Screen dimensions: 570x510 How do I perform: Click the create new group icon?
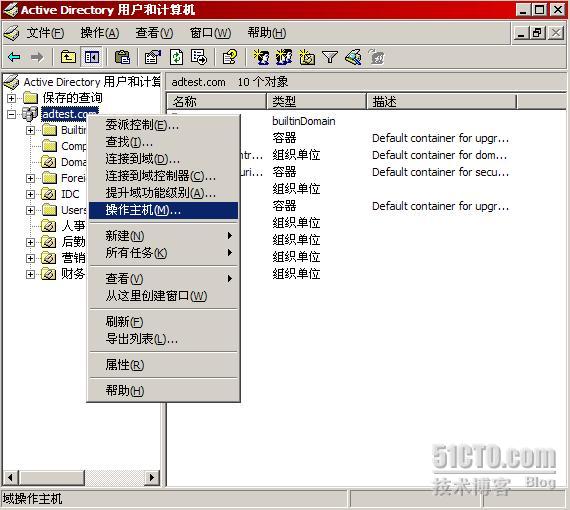284,57
